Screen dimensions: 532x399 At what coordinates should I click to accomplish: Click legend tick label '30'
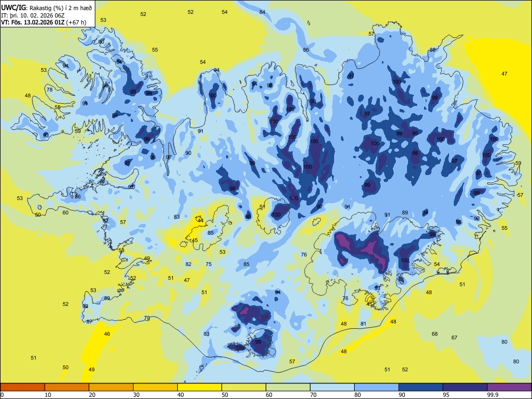pyautogui.click(x=136, y=395)
